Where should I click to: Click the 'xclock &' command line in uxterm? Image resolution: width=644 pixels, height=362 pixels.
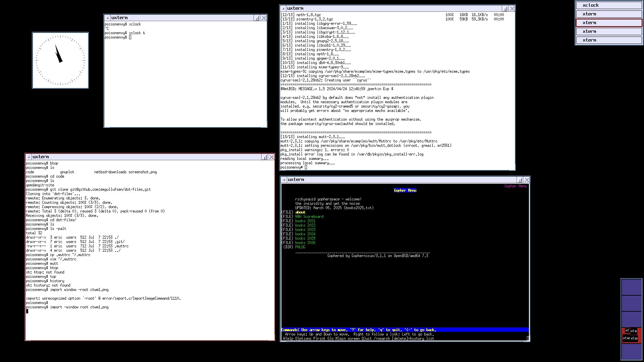pos(125,33)
